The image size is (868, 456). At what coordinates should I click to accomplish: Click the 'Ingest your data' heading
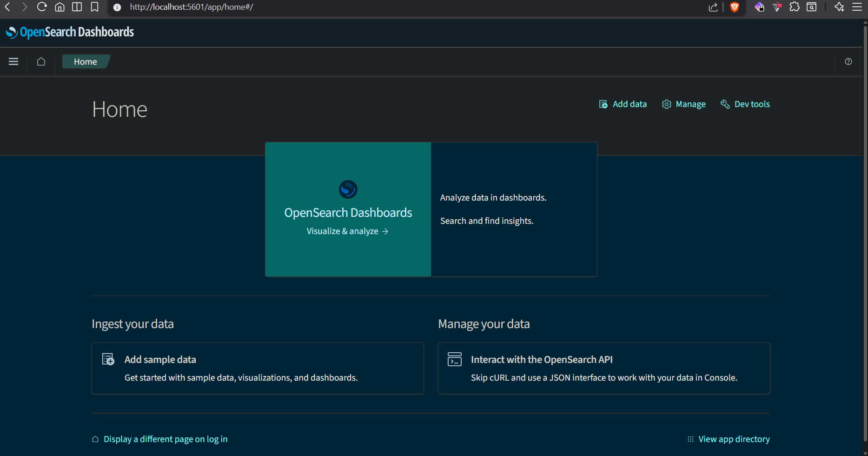(133, 324)
